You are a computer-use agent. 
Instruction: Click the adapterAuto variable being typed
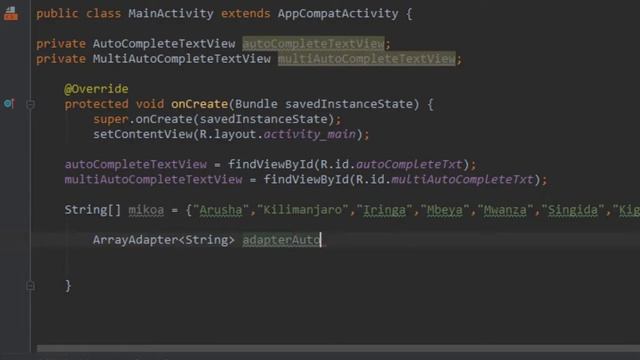(281, 240)
